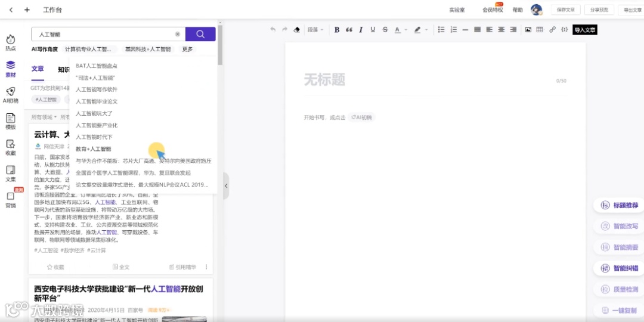Select suggestion 人工智能写作软件
The image size is (644, 322).
coord(97,89)
